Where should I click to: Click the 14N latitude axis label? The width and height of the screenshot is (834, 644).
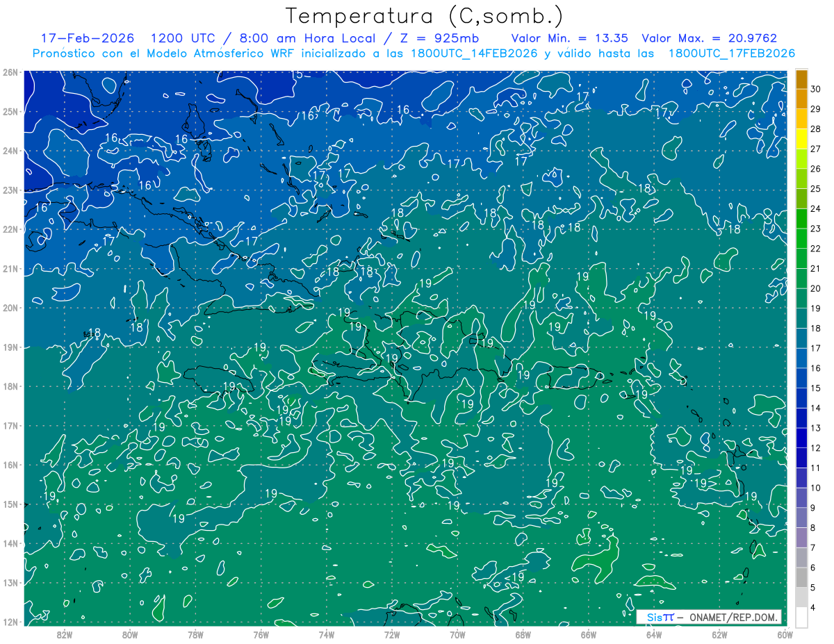pyautogui.click(x=10, y=543)
